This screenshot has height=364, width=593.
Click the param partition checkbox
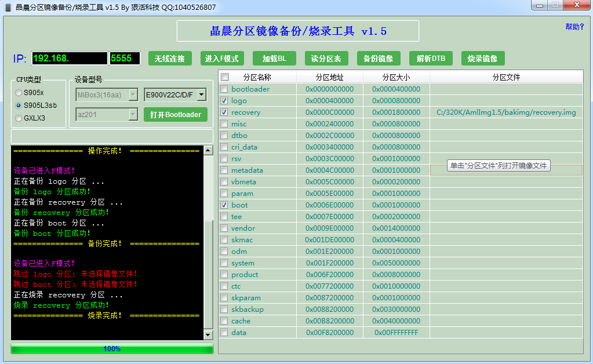[224, 194]
